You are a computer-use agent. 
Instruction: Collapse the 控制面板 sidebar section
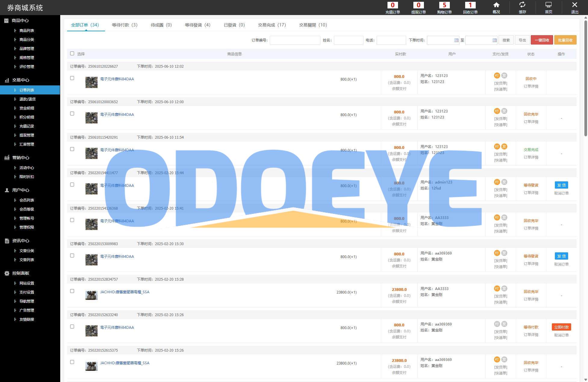(x=20, y=273)
